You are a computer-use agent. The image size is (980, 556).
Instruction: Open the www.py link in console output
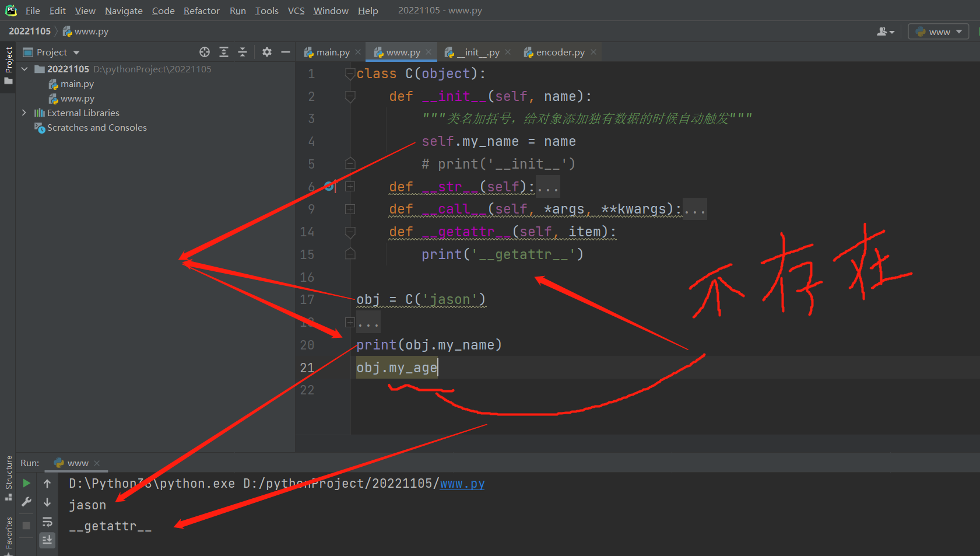(462, 484)
